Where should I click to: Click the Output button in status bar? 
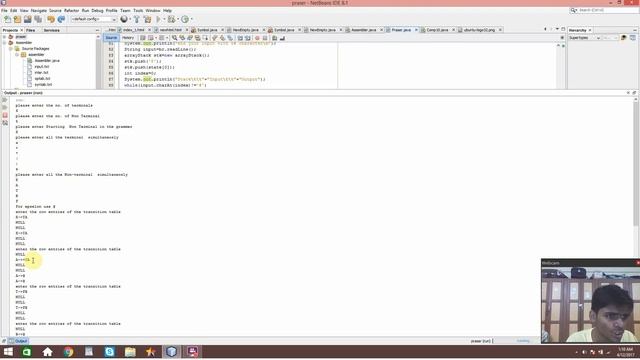(x=18, y=341)
